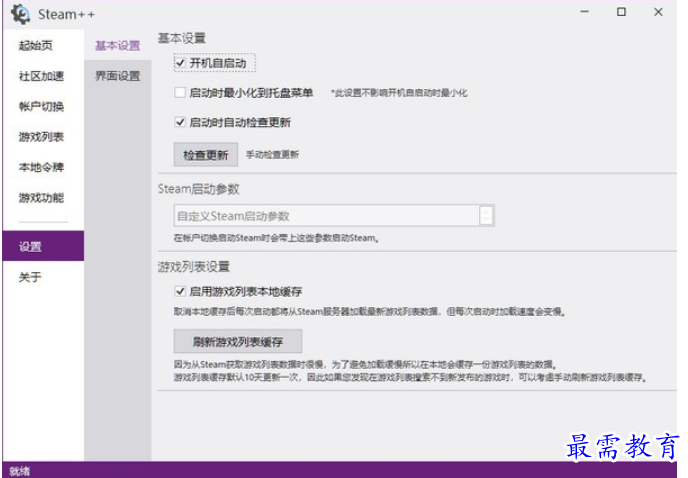
Task: Toggle 启动时自动检查更新 checkbox
Action: pos(180,122)
